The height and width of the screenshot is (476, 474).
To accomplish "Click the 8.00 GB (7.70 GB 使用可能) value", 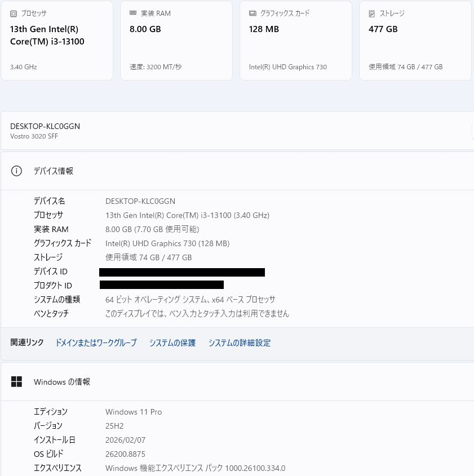I will click(152, 229).
